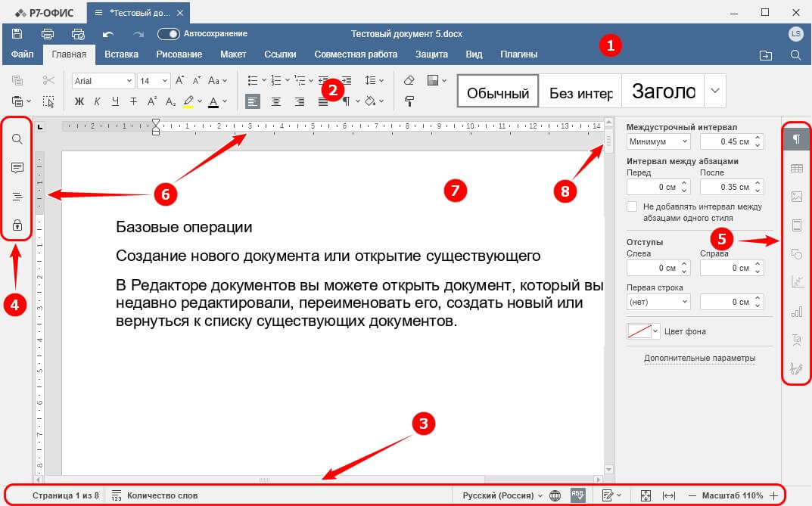Switch to the Рисование tab
The image size is (812, 506).
[x=179, y=54]
